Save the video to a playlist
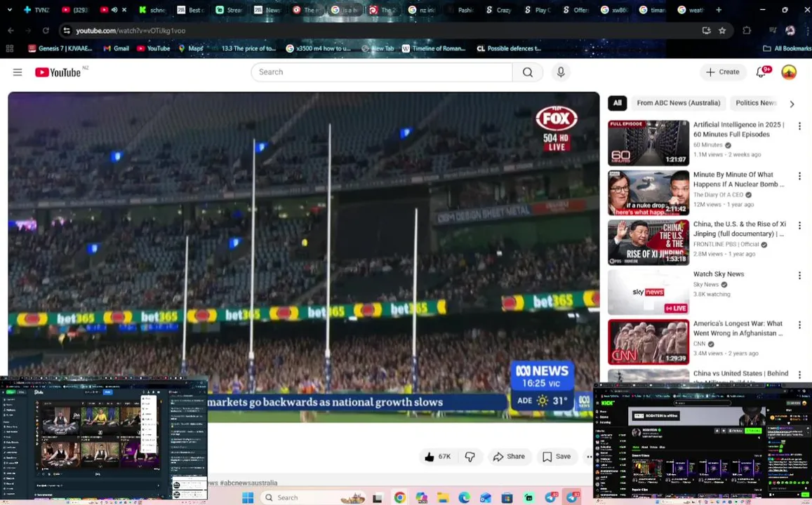 [557, 457]
